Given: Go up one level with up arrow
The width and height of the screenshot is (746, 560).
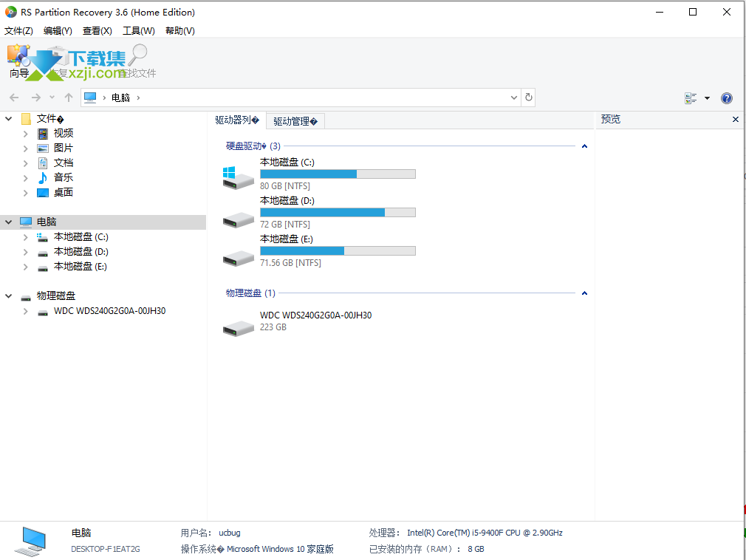Looking at the screenshot, I should coord(69,98).
